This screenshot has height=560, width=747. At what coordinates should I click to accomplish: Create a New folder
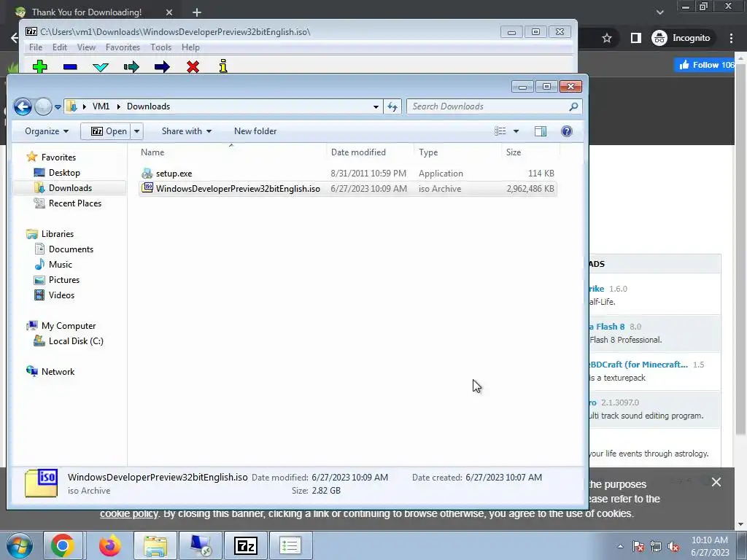(255, 131)
